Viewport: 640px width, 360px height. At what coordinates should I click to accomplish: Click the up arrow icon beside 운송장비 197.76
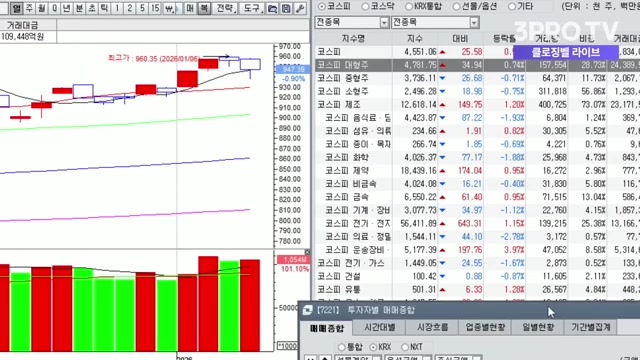click(442, 250)
